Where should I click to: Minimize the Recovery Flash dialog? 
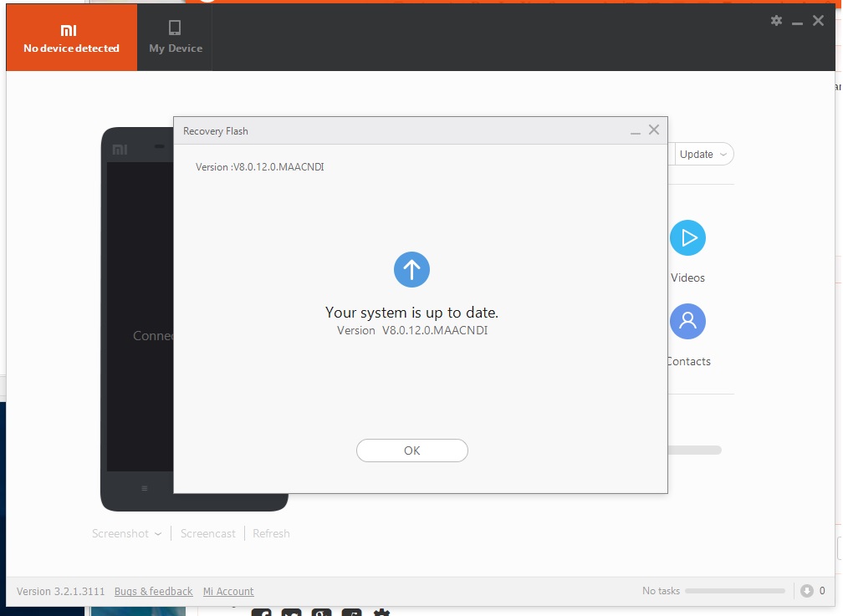[636, 131]
